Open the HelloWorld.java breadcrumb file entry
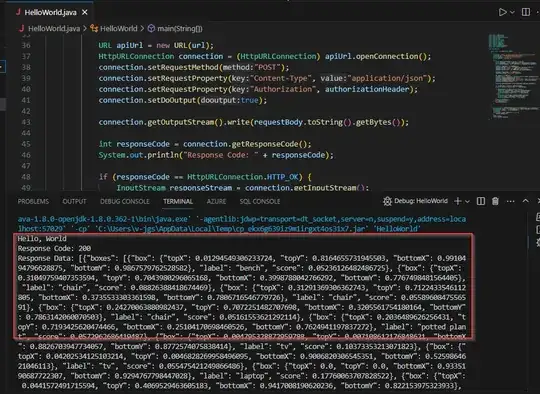540x394 pixels. coord(50,29)
